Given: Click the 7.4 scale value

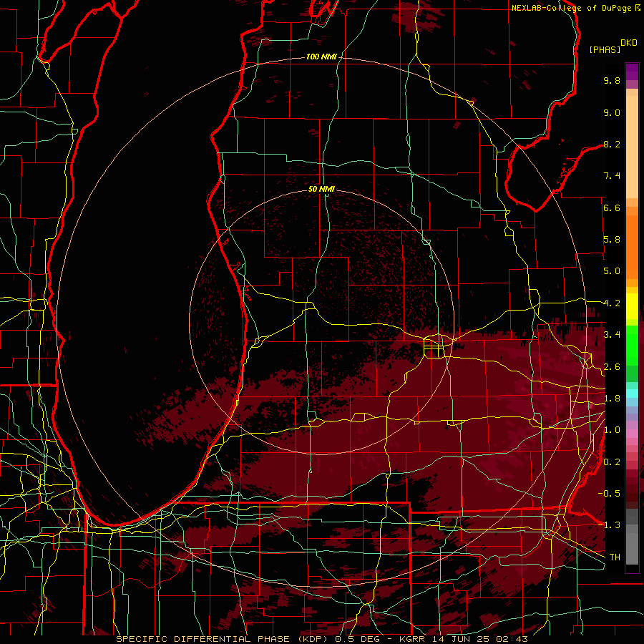Looking at the screenshot, I should (612, 176).
